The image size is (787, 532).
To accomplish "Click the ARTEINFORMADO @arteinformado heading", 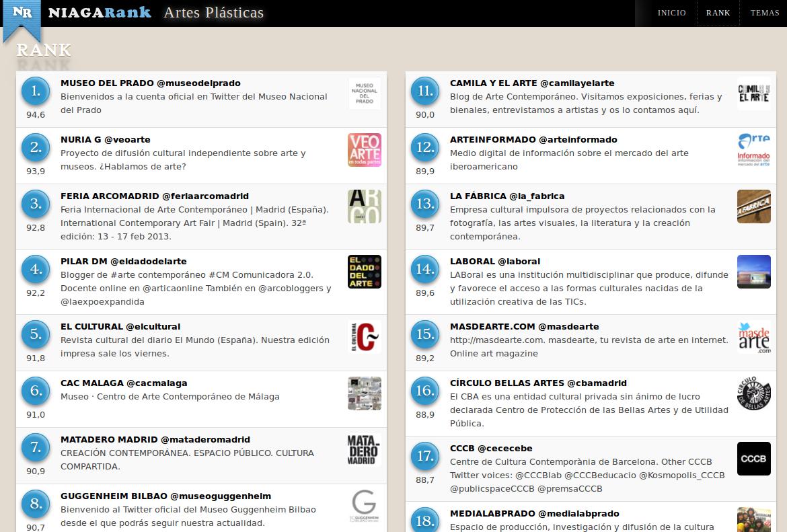I will (533, 140).
